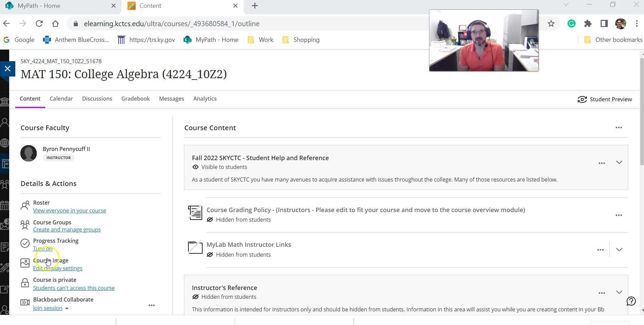This screenshot has width=644, height=325.
Task: Expand the MyLab Math Instructor Links folder
Action: tap(619, 249)
